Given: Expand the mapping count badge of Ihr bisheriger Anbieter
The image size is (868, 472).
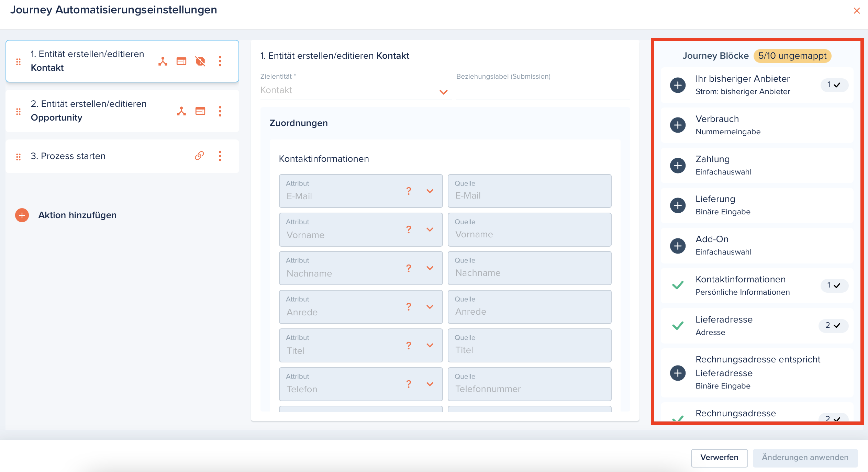Looking at the screenshot, I should click(x=834, y=85).
